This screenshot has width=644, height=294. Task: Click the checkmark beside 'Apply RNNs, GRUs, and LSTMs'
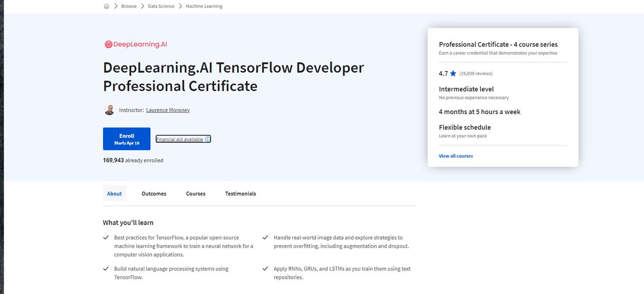265,269
